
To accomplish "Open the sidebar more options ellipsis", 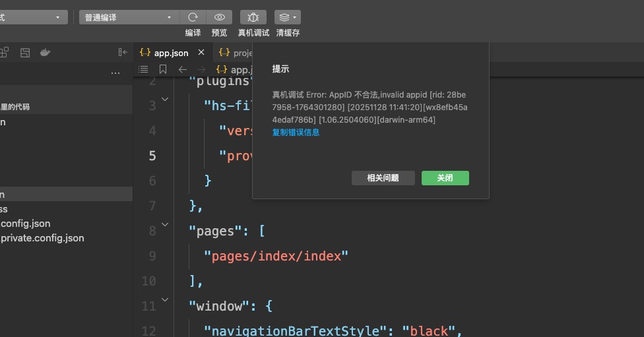I will pos(115,73).
